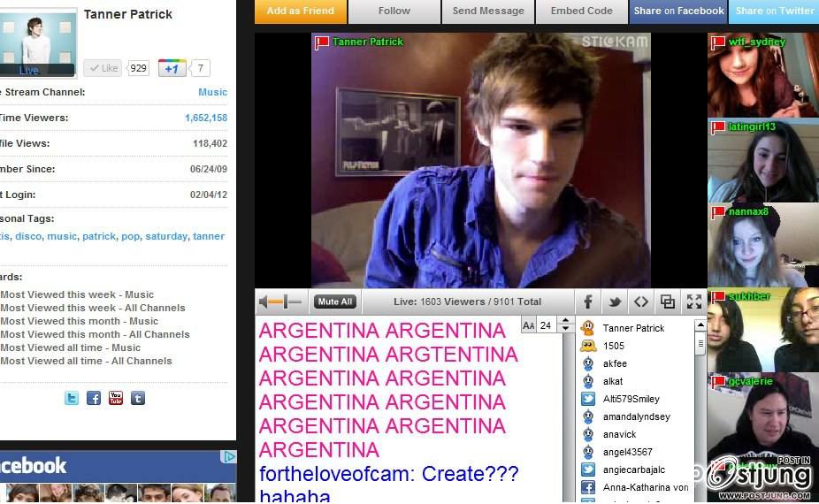Viewport: 819px width, 504px height.
Task: Toggle the speaker volume icon
Action: pyautogui.click(x=264, y=302)
